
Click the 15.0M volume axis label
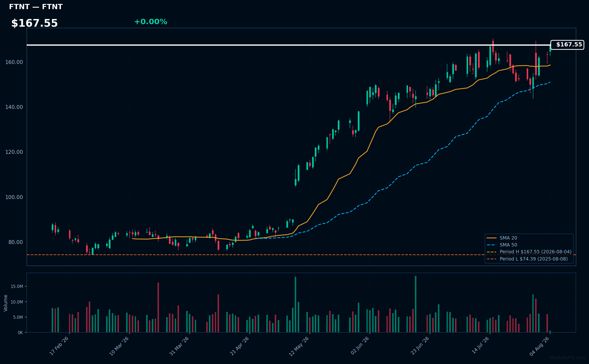[17, 286]
